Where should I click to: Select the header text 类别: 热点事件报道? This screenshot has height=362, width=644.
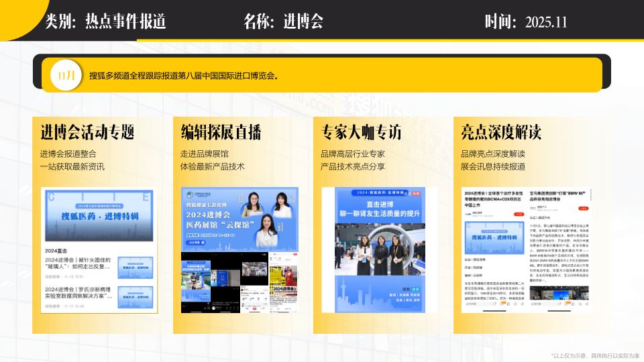105,21
